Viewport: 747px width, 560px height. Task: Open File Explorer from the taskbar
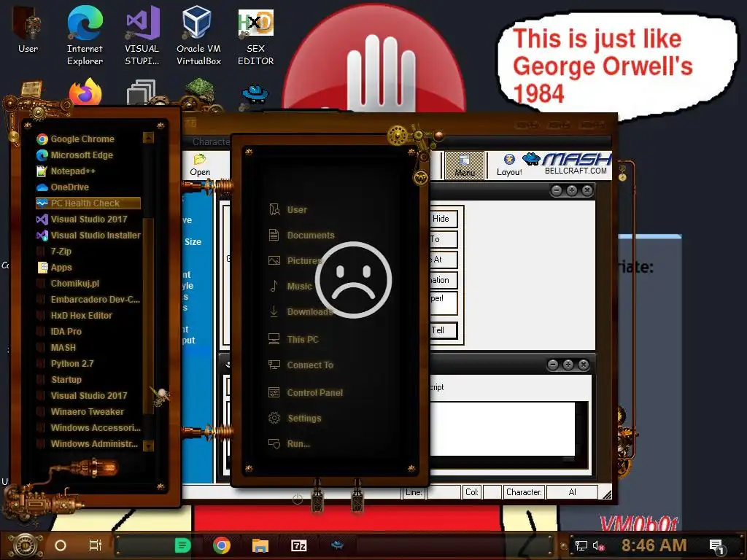260,545
